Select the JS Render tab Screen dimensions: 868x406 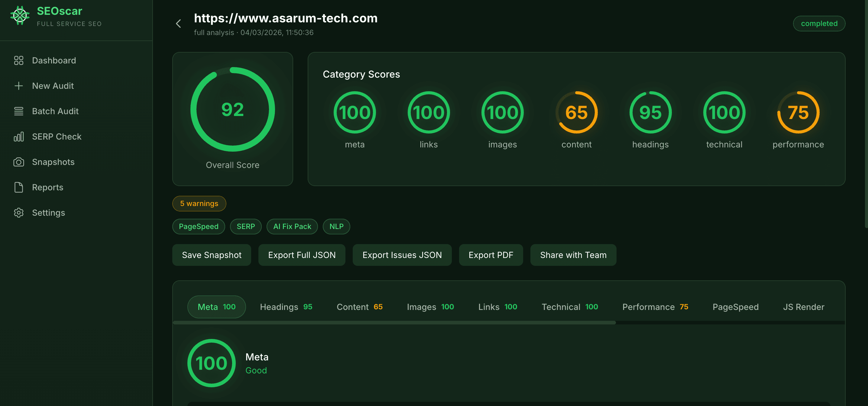tap(803, 307)
